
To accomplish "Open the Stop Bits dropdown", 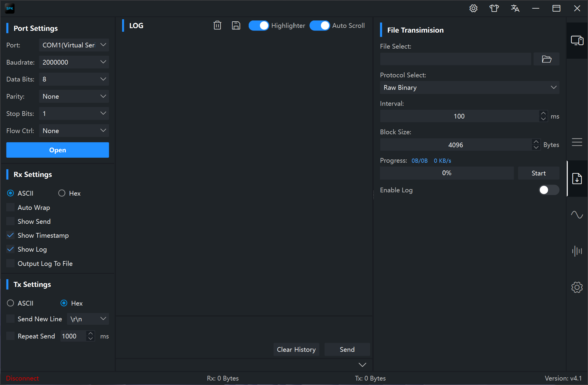I will click(x=74, y=114).
